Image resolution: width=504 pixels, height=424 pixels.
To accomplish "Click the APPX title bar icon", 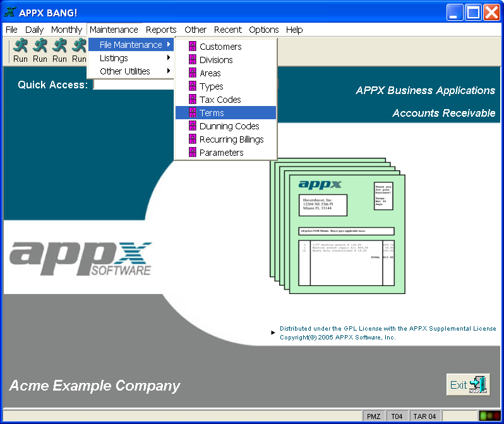I will (10, 12).
